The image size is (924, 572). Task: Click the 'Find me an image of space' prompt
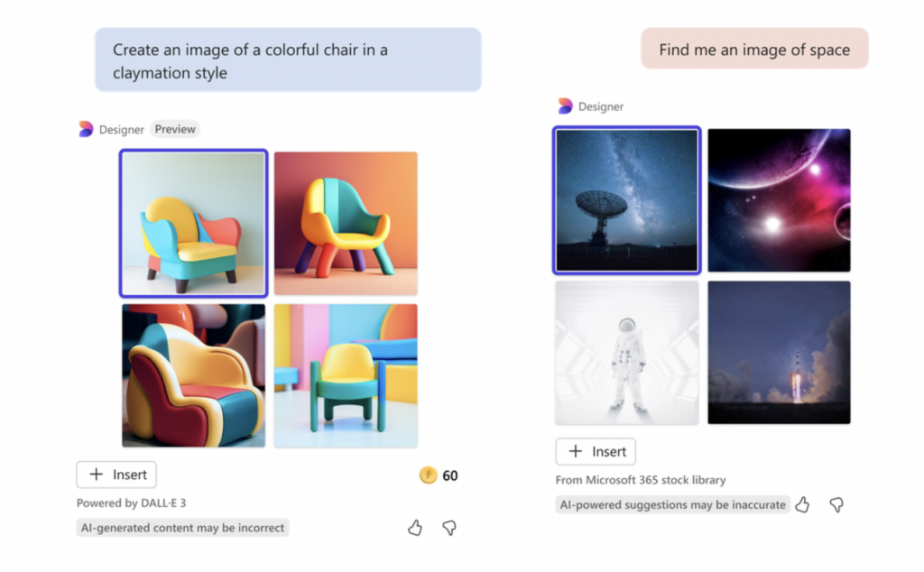coord(755,49)
